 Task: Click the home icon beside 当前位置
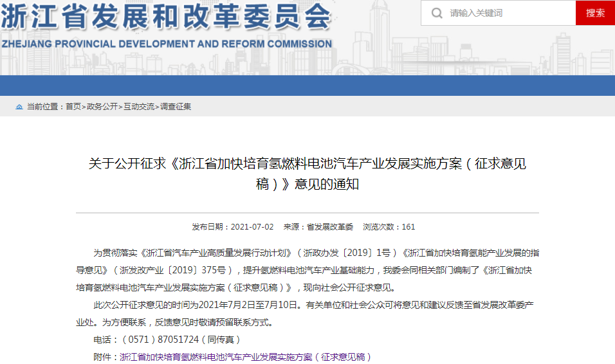(x=19, y=107)
